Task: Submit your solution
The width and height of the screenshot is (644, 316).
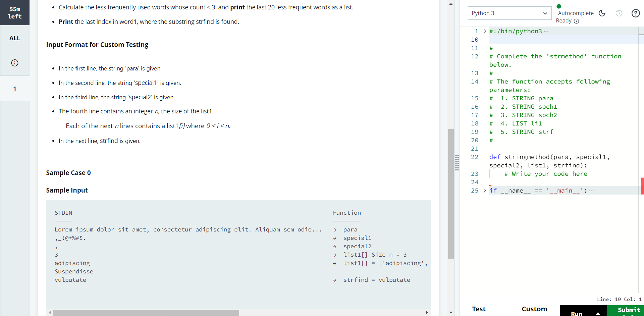Action: 628,310
